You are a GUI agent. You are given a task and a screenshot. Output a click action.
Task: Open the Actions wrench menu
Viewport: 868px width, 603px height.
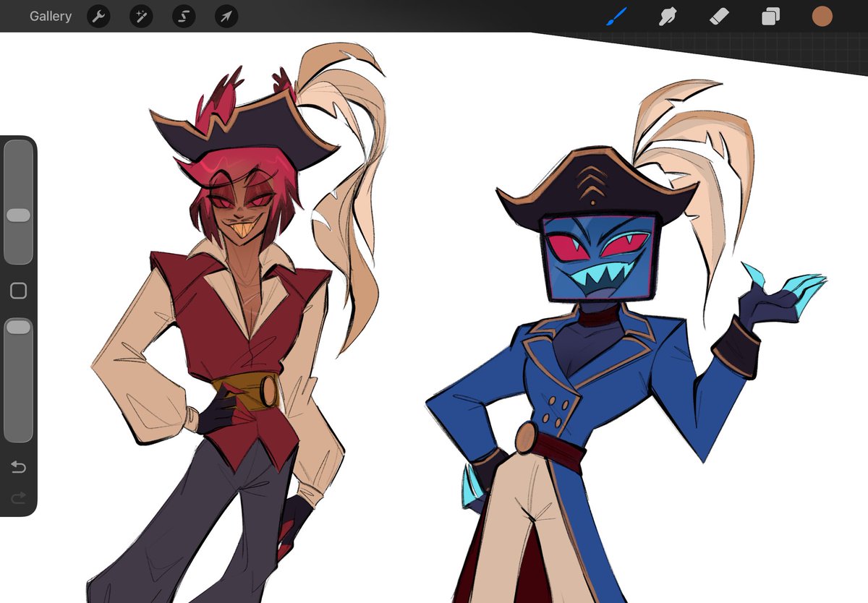(98, 16)
